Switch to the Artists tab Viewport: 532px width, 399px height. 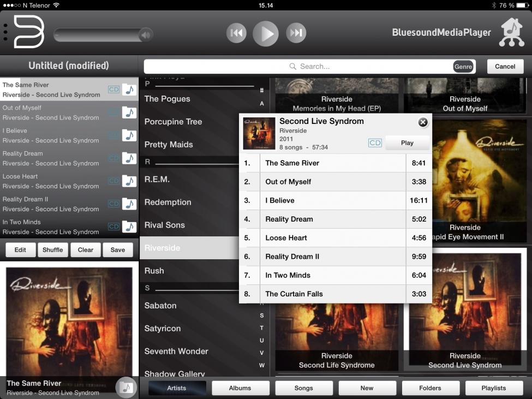point(177,388)
